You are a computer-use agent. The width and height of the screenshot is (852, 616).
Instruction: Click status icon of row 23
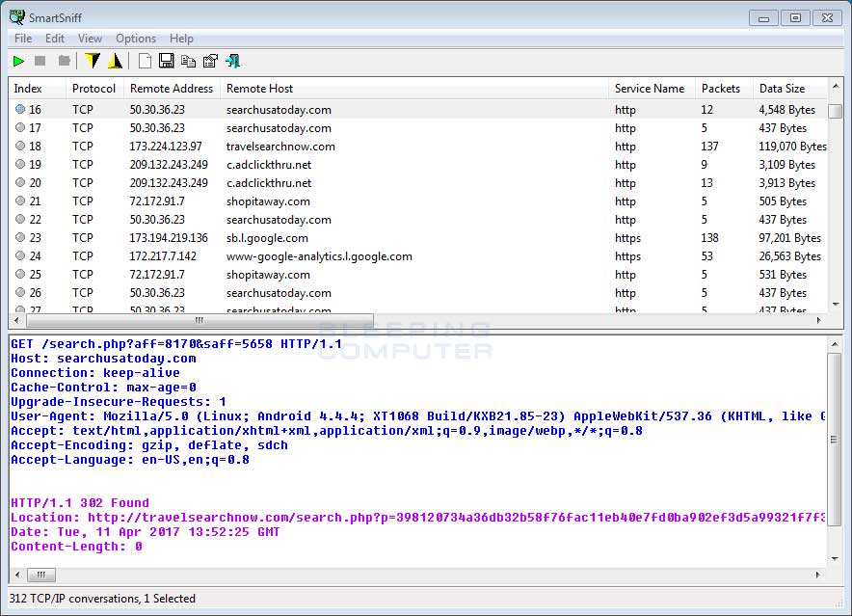(x=20, y=237)
